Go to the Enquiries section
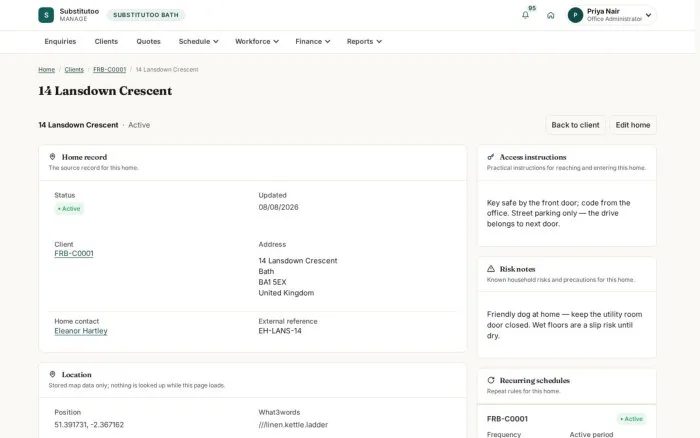This screenshot has width=700, height=438. pyautogui.click(x=60, y=42)
